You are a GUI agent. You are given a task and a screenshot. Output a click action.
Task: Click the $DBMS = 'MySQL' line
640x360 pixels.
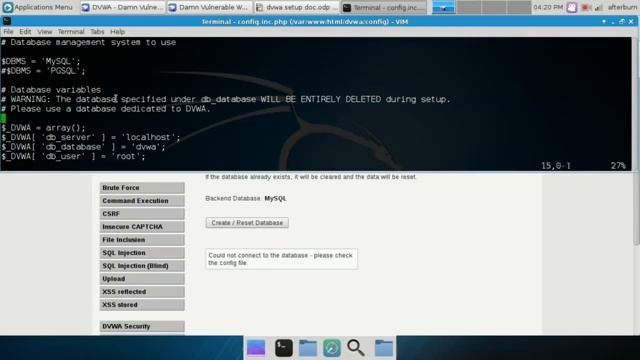tap(41, 61)
